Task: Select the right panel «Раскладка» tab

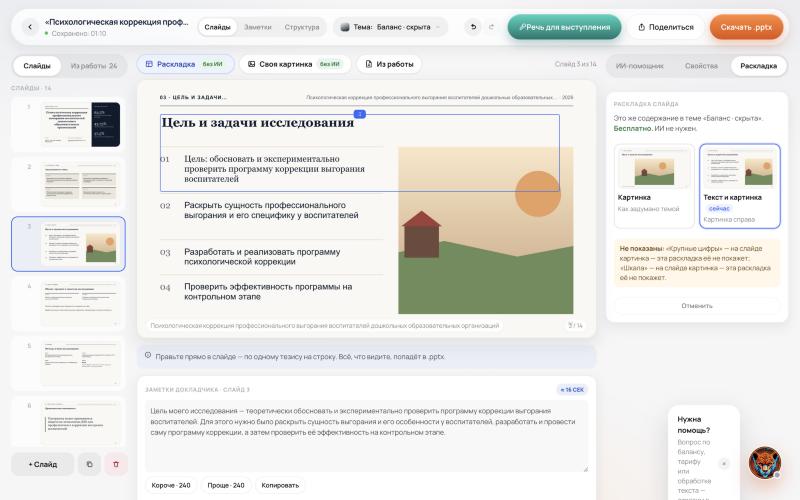Action: [x=759, y=66]
